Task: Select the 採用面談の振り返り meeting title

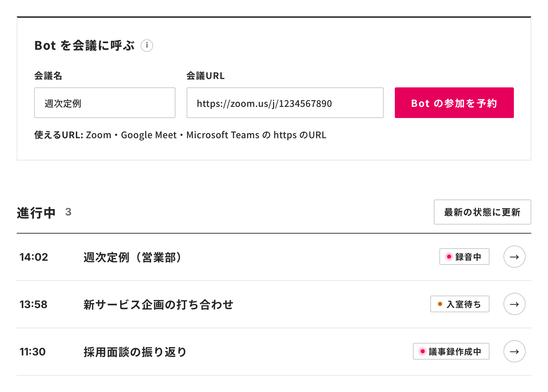Action: pyautogui.click(x=135, y=352)
